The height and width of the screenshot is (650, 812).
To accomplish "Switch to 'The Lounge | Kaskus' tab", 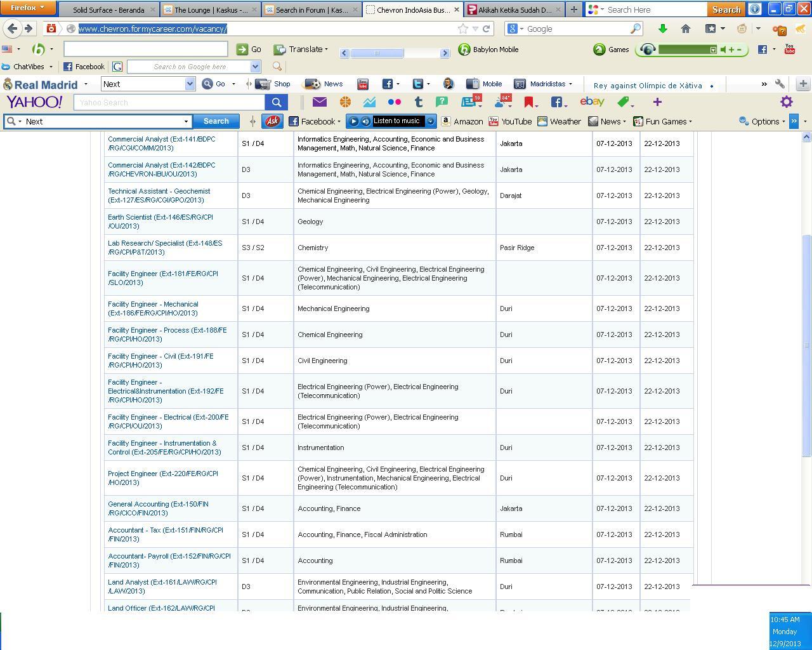I will point(210,10).
